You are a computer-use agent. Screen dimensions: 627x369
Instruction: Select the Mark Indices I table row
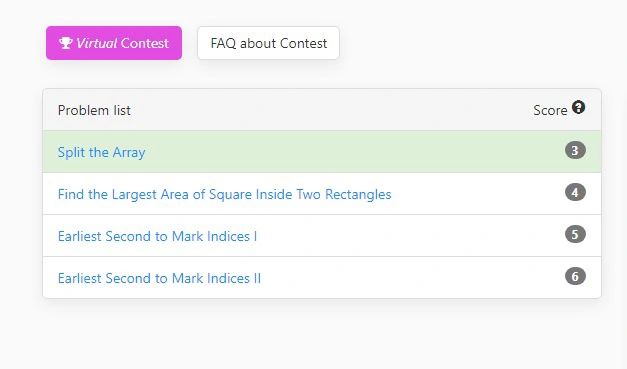pyautogui.click(x=322, y=235)
